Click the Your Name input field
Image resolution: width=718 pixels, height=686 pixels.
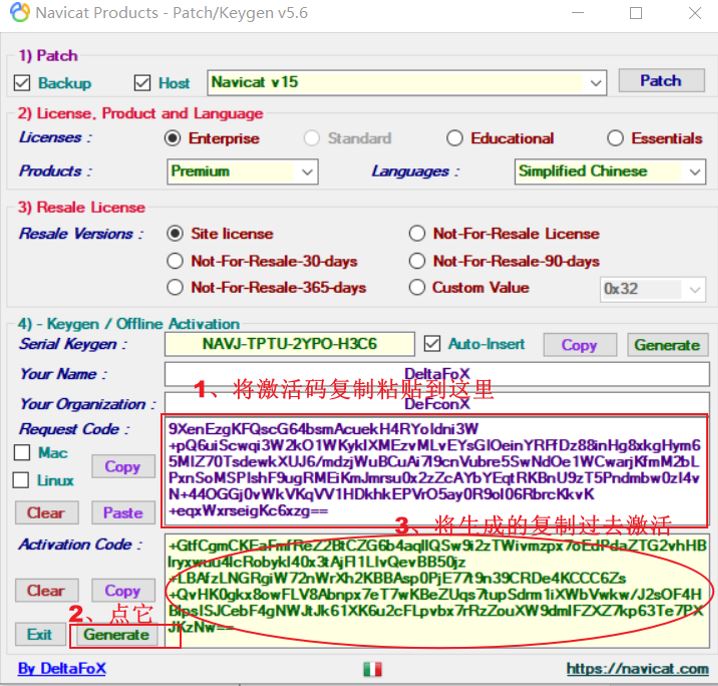coord(437,374)
